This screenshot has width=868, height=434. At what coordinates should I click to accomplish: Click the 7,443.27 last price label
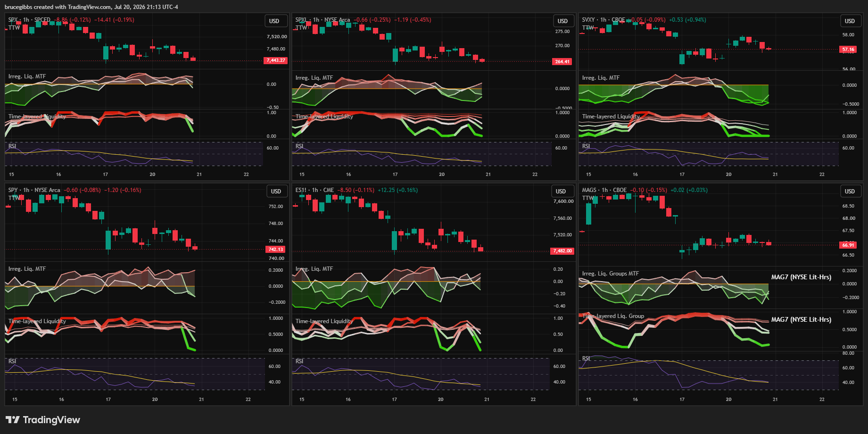coord(276,60)
